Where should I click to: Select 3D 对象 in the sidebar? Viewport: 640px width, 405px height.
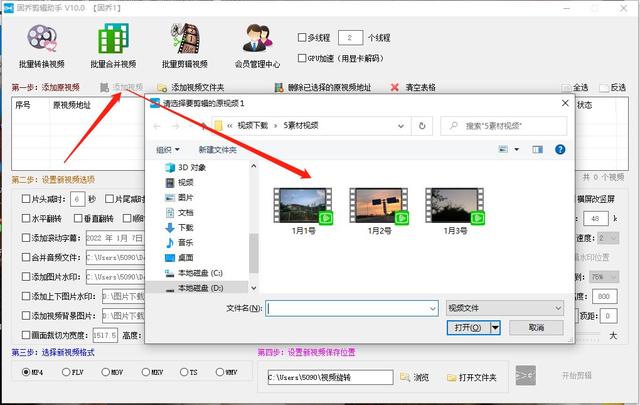pyautogui.click(x=191, y=167)
